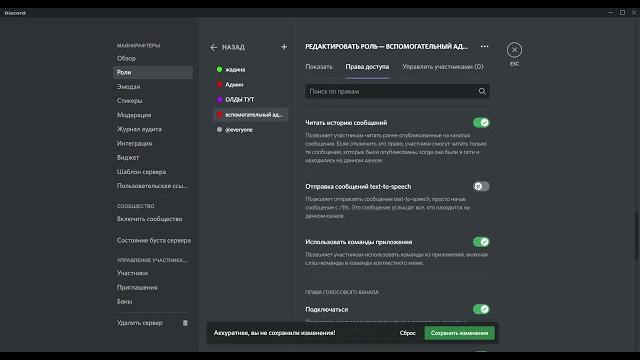Maximize the Discord window

tap(622, 13)
